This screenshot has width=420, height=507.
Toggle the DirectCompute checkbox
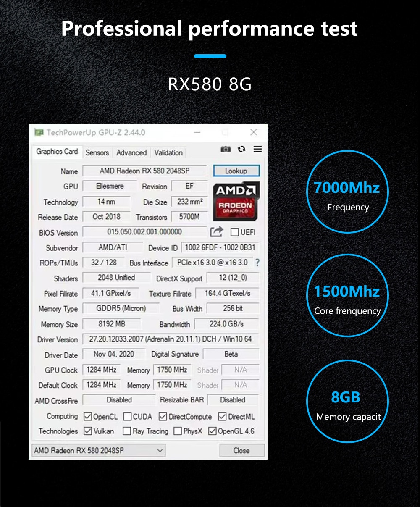[163, 417]
